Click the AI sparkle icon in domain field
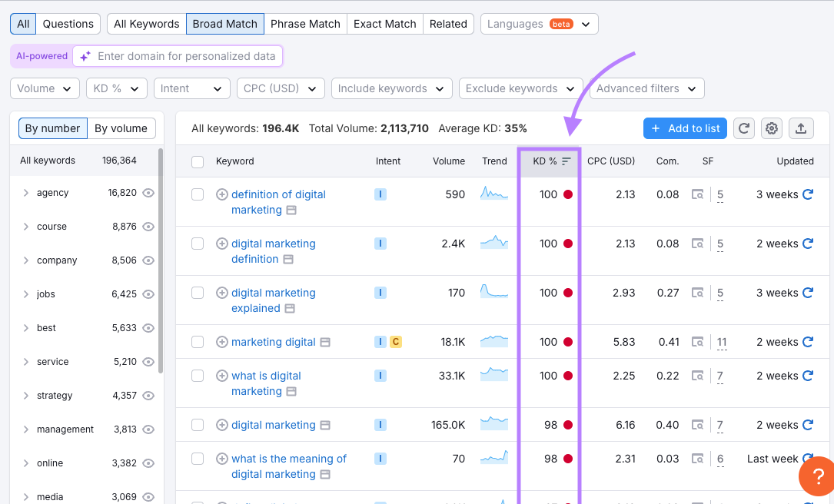 (x=86, y=56)
